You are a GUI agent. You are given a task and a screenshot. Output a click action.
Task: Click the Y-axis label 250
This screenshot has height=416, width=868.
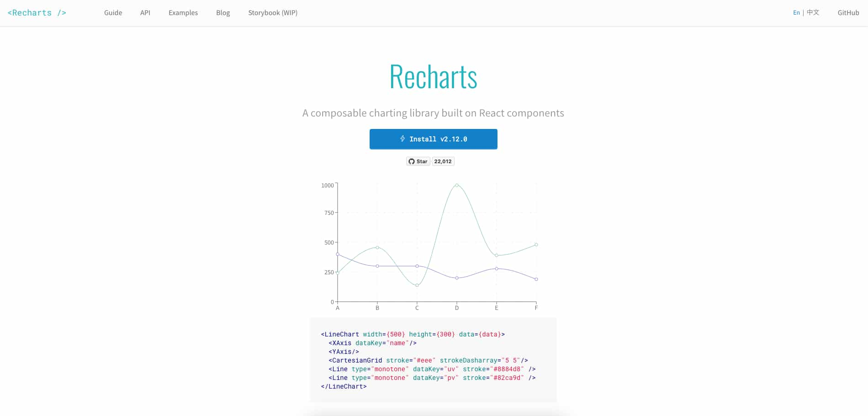329,272
